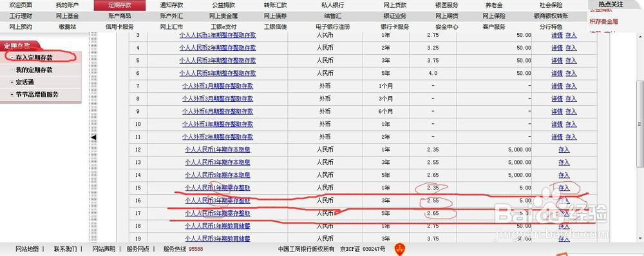Open 网站声明 footer link
The image size is (644, 256).
pos(104,249)
